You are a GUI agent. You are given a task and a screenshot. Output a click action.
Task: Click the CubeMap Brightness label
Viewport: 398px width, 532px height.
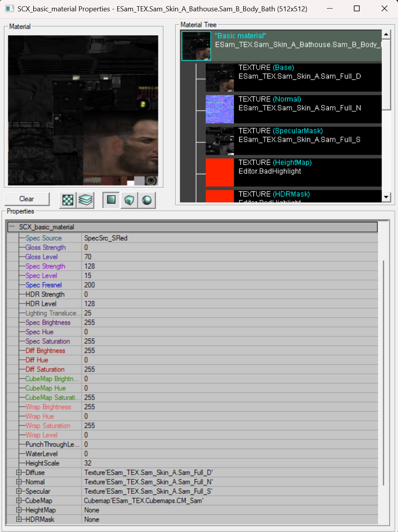pyautogui.click(x=52, y=378)
